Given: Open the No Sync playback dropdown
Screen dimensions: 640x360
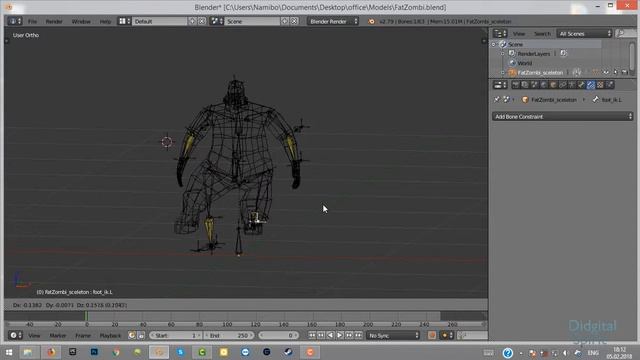Looking at the screenshot, I should [x=393, y=336].
